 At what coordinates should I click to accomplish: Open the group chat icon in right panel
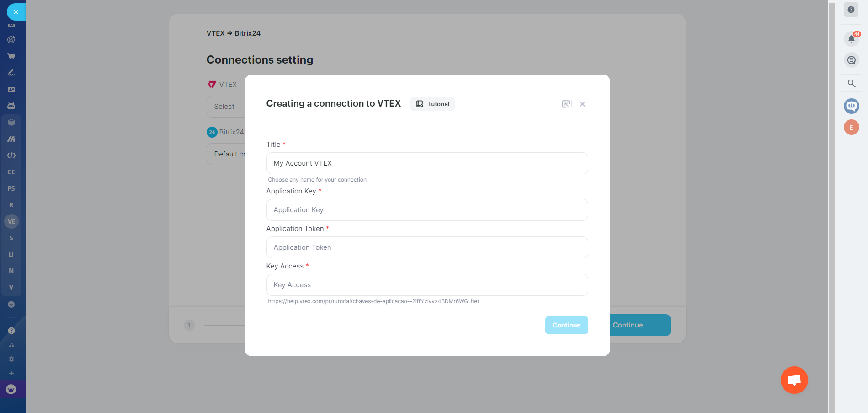(x=851, y=106)
